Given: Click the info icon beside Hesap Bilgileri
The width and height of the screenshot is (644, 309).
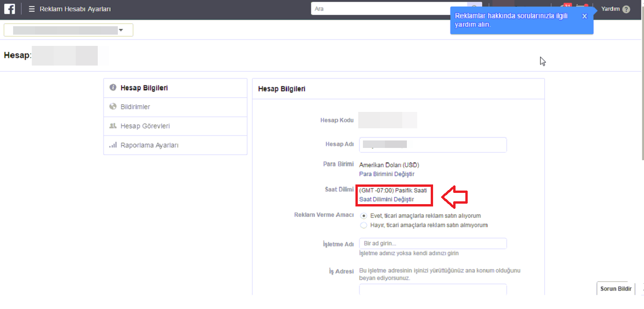Looking at the screenshot, I should (x=113, y=88).
